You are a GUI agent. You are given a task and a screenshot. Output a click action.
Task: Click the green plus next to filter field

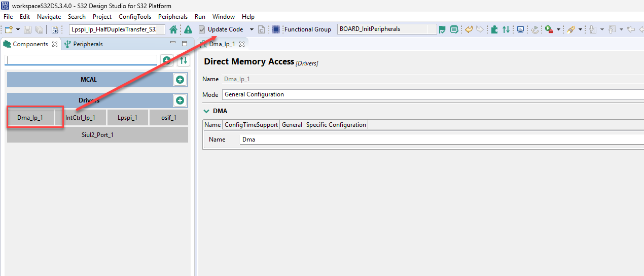pyautogui.click(x=167, y=60)
